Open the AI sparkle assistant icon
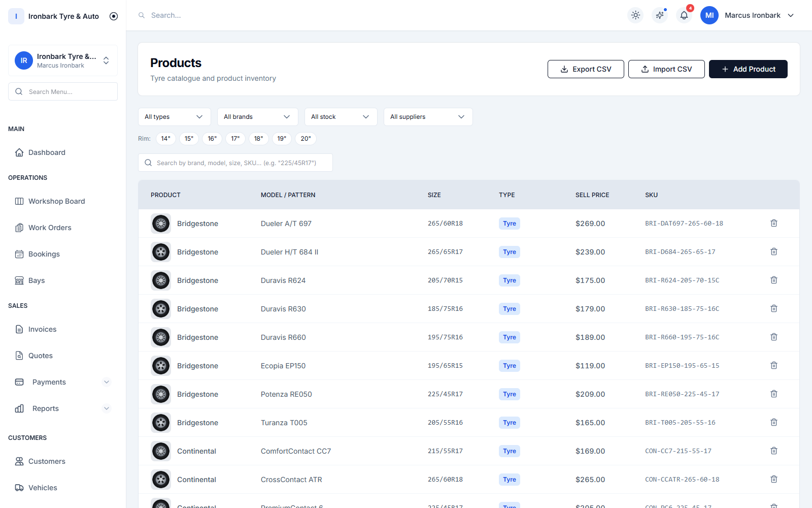812x508 pixels. 660,15
